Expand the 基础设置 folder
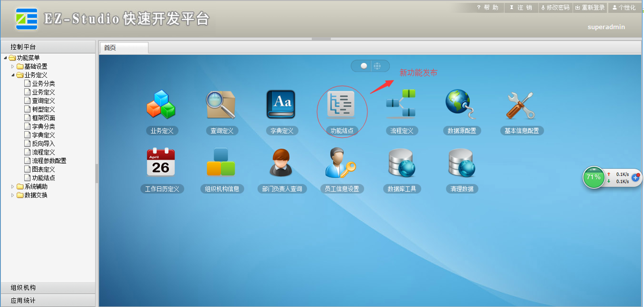 13,66
